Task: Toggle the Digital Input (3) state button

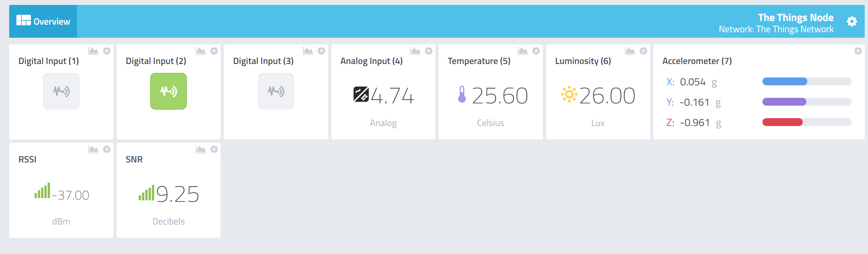Action: click(x=276, y=91)
